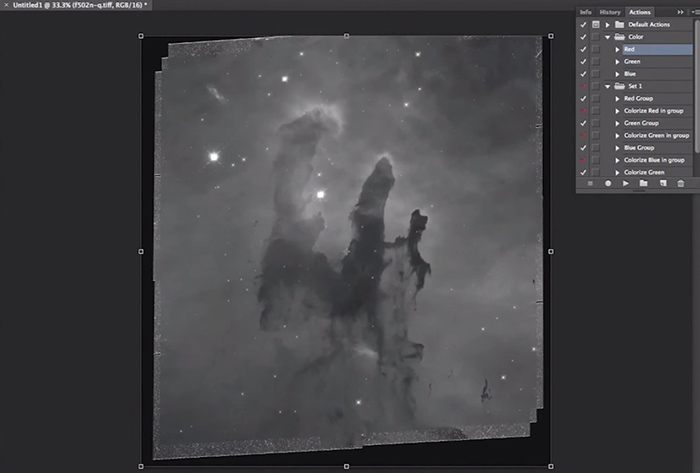Create a new action set folder icon
Viewport: 700px width, 473px height.
(643, 184)
